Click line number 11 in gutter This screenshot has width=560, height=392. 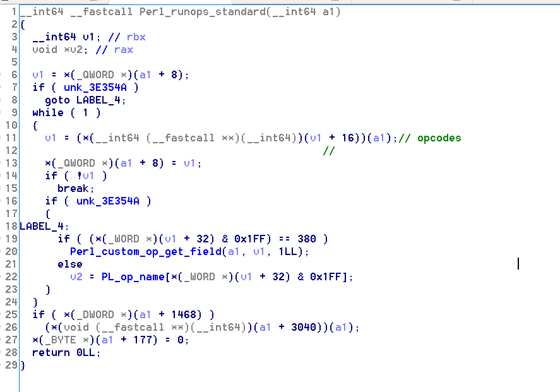click(x=11, y=138)
